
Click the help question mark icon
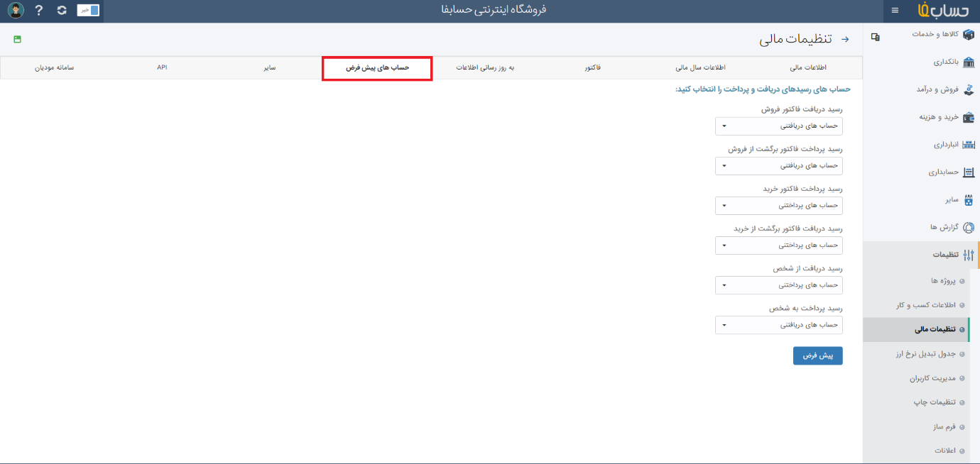tap(39, 11)
